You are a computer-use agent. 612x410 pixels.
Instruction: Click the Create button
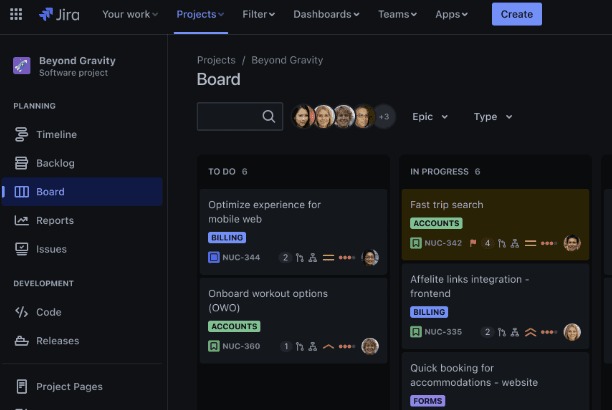[516, 14]
